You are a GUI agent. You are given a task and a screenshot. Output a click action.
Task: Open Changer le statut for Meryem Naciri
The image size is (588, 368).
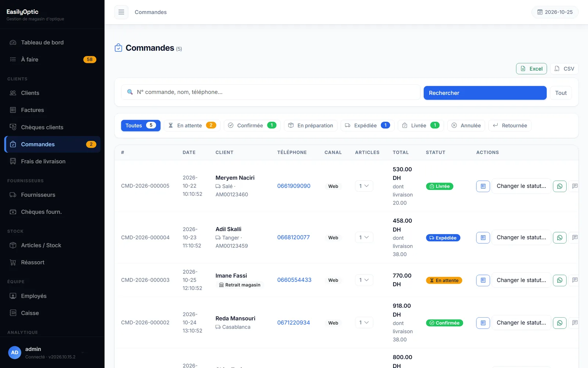coord(521,186)
